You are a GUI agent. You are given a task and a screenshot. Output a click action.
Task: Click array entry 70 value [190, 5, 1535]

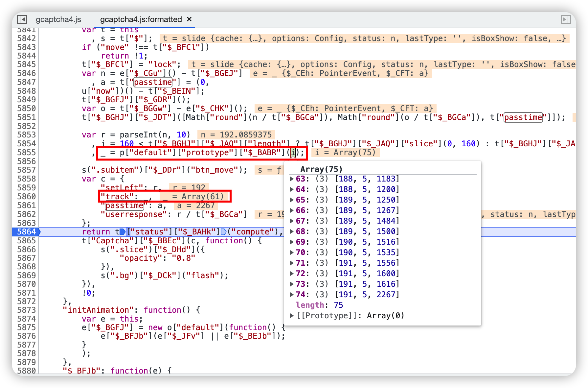tap(367, 253)
